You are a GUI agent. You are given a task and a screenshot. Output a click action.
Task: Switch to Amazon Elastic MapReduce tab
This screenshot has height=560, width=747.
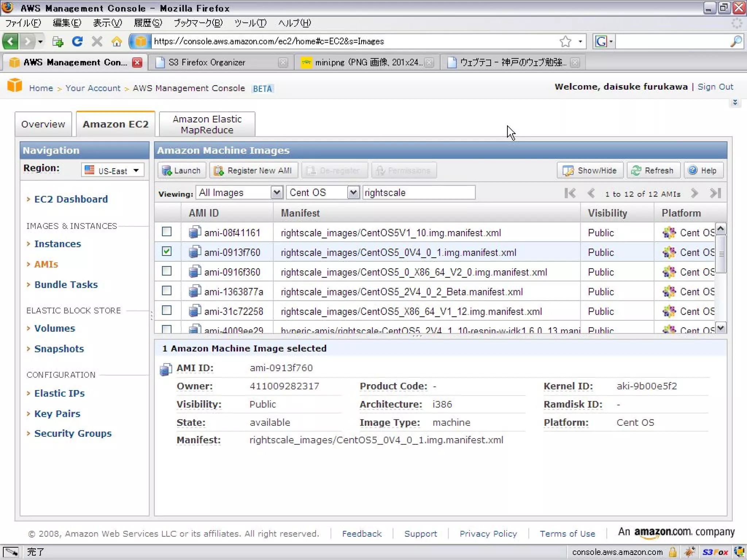pos(207,124)
